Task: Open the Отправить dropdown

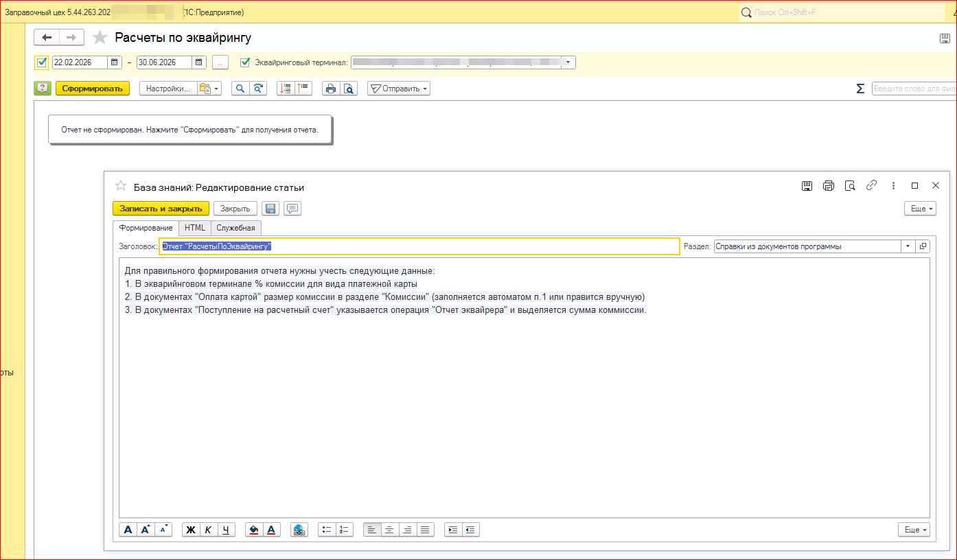Action: click(399, 89)
